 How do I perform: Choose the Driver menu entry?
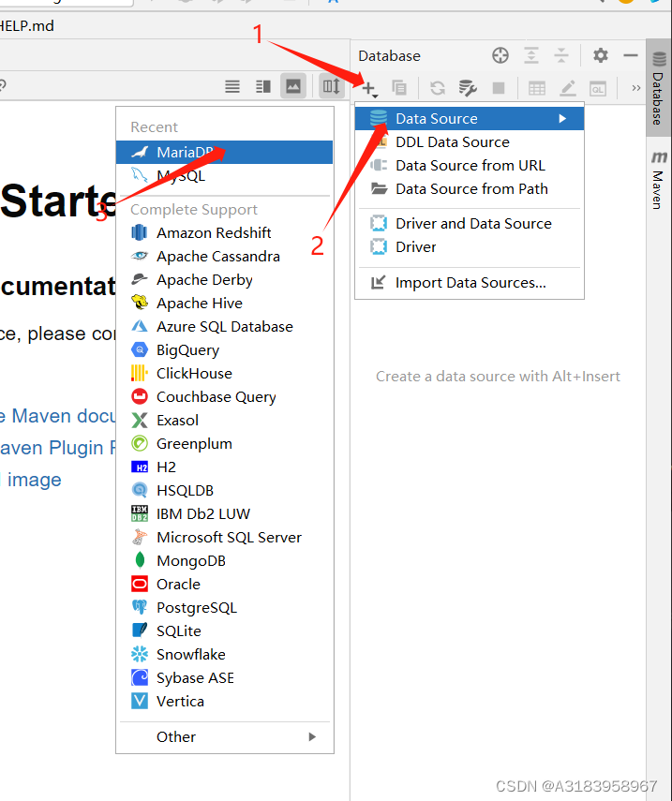coord(470,247)
